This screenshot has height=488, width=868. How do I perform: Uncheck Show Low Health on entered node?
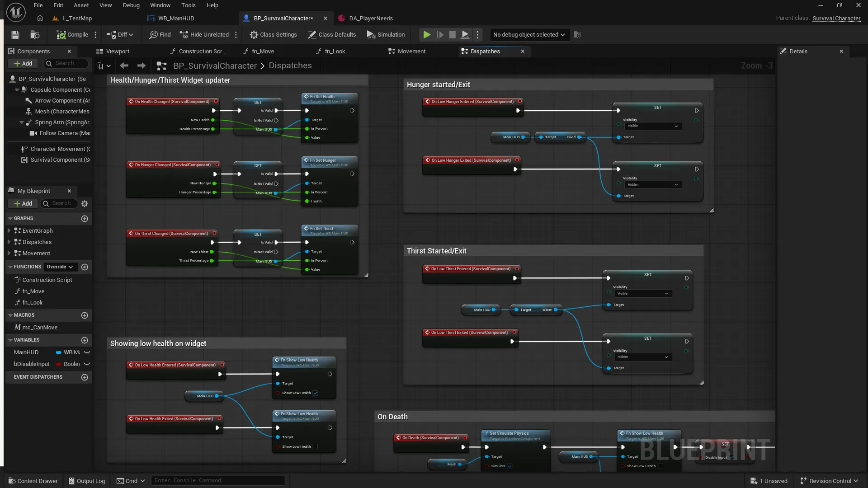coord(315,393)
